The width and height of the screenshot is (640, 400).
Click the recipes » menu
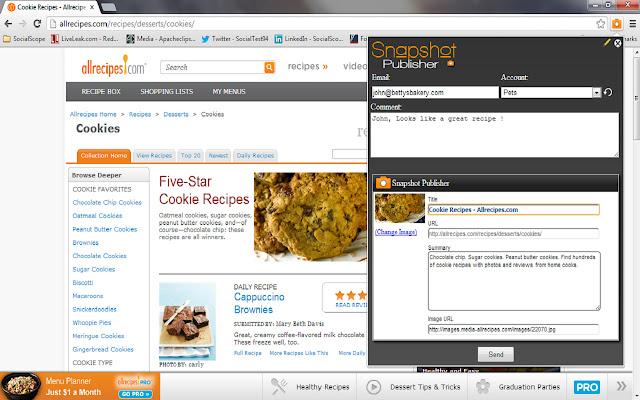(x=307, y=66)
